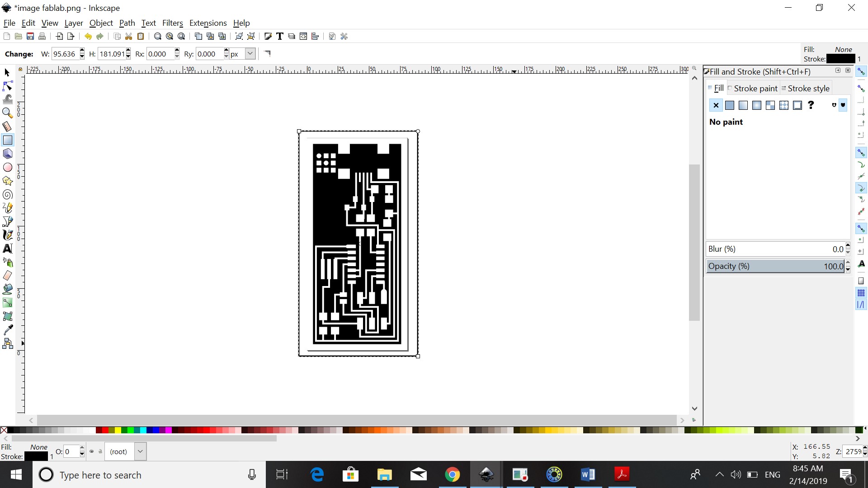Select the Text tool in toolbox

[8, 249]
